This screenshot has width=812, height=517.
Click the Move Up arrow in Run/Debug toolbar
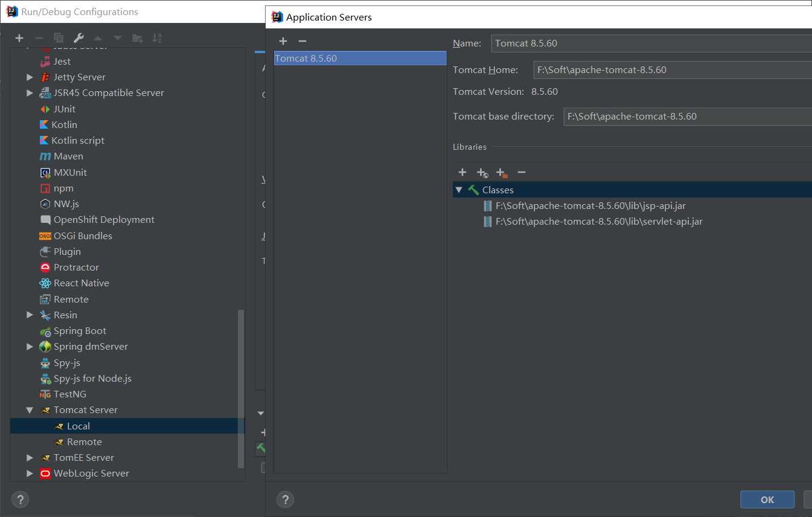click(98, 38)
